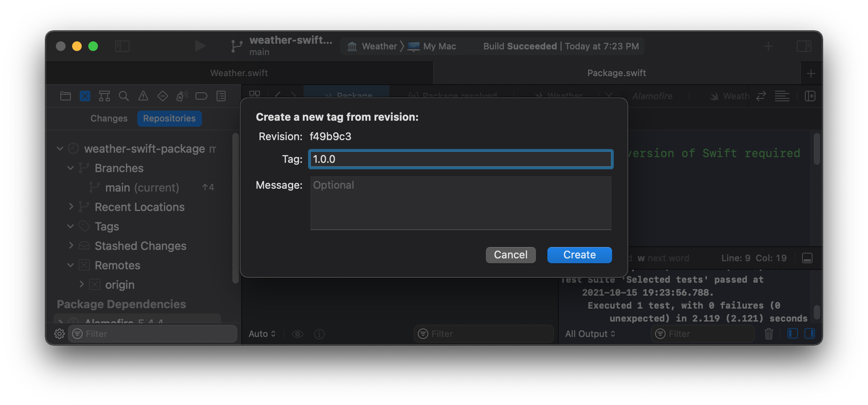868x405 pixels.
Task: Open the Issue navigator warning icon
Action: point(143,96)
